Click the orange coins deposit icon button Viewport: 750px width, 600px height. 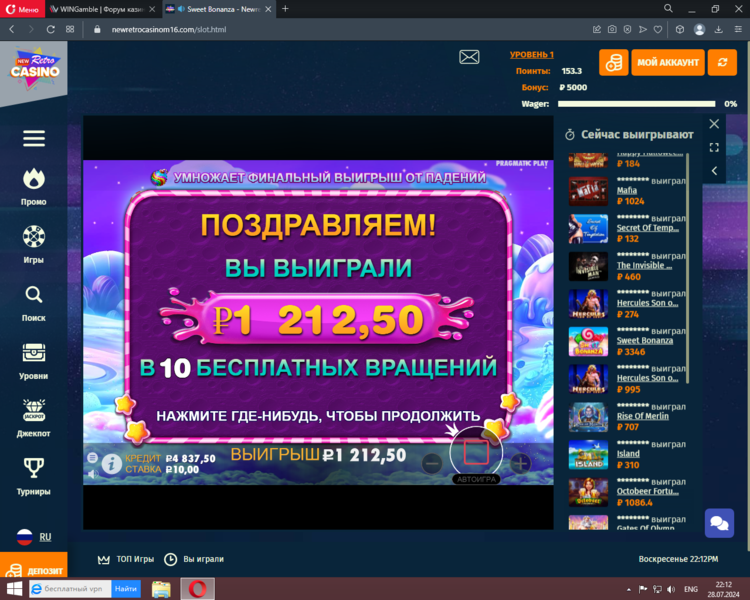[614, 63]
